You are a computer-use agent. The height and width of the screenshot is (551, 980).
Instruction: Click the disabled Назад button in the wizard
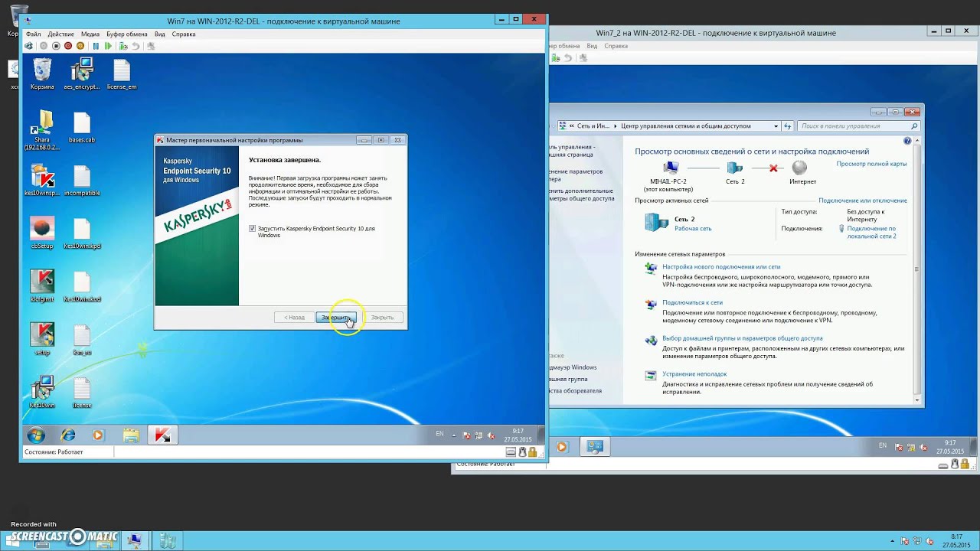point(294,318)
